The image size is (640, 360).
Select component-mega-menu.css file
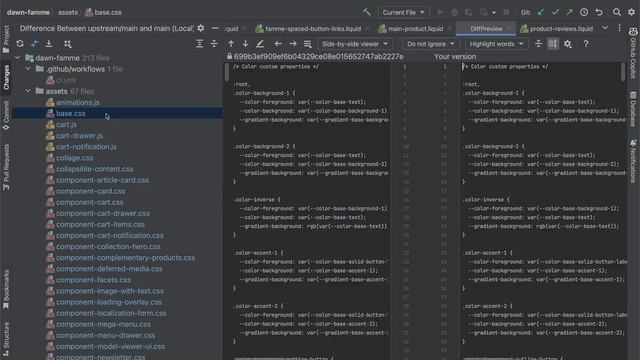[x=103, y=324]
